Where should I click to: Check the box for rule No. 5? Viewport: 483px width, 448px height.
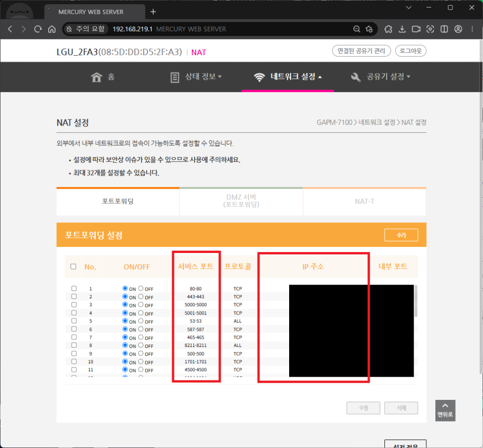coord(74,321)
